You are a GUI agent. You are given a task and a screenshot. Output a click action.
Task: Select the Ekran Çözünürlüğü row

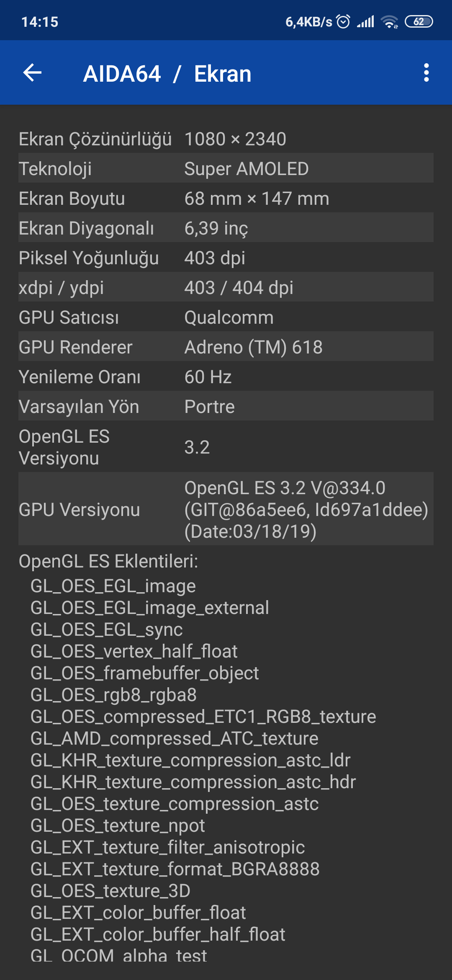(x=226, y=139)
